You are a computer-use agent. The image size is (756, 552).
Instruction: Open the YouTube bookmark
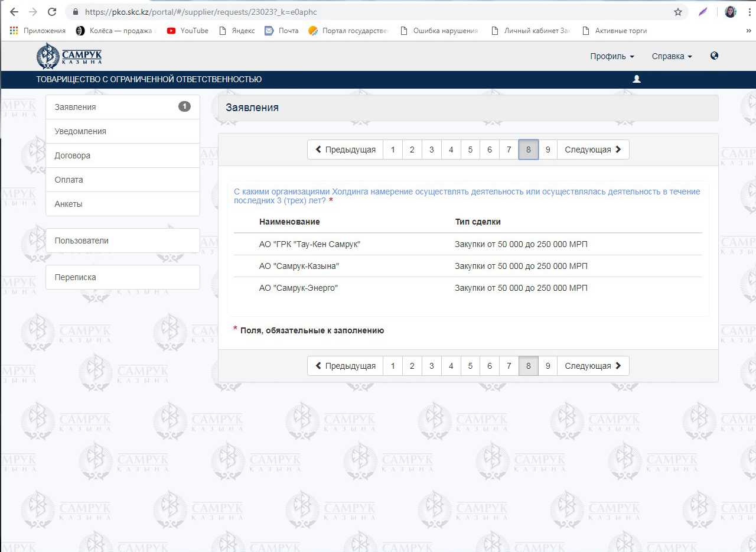188,31
